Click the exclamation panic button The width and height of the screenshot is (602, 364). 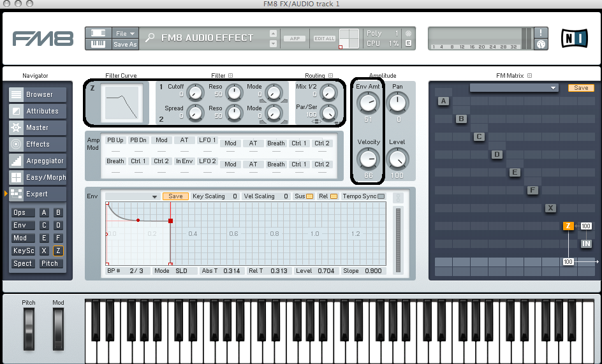tap(541, 33)
